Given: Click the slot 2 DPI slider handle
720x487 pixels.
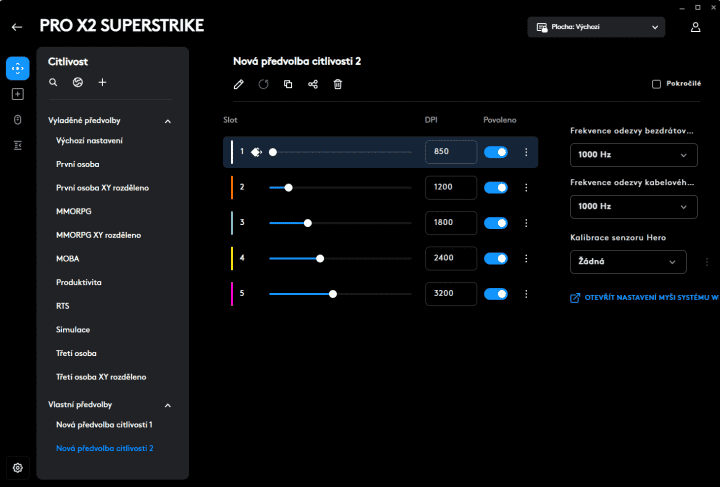Looking at the screenshot, I should pos(288,188).
